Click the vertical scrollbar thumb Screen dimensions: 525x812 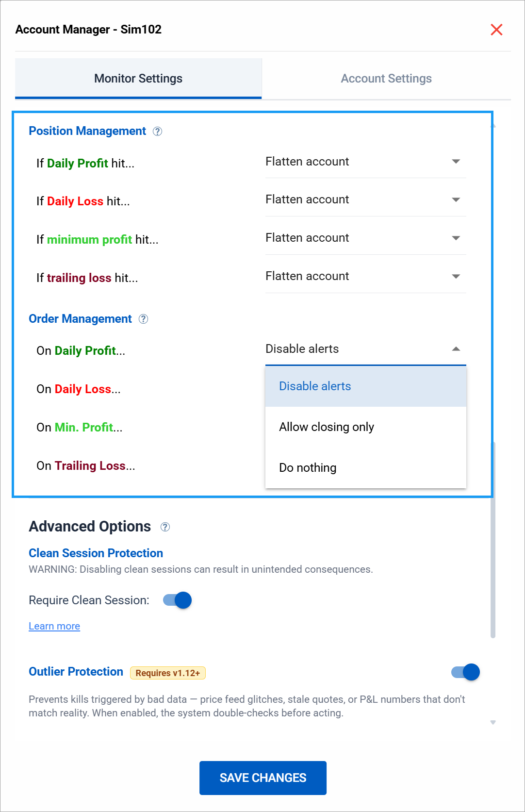493,539
